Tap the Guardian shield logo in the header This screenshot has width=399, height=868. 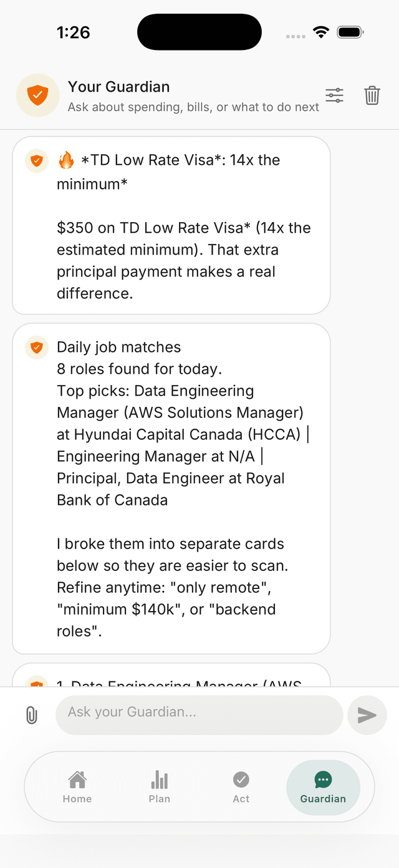click(x=37, y=95)
